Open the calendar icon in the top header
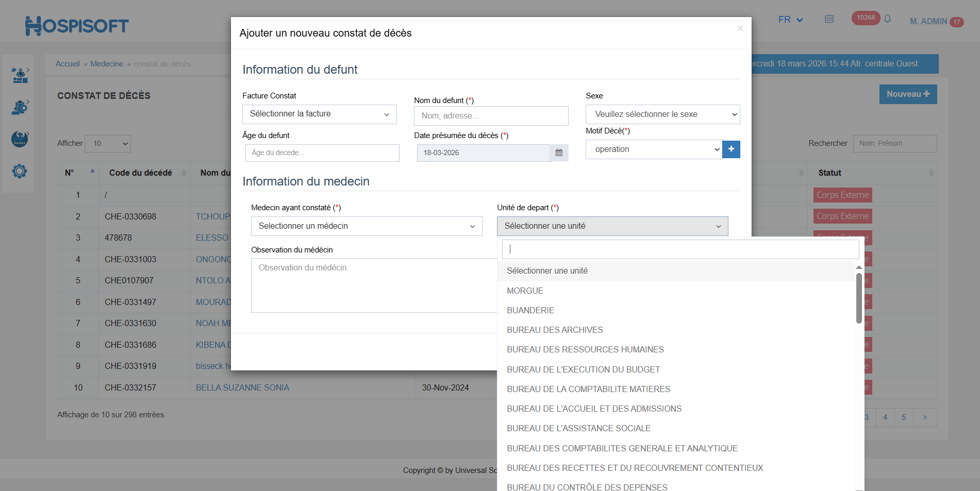The image size is (980, 491). tap(829, 19)
